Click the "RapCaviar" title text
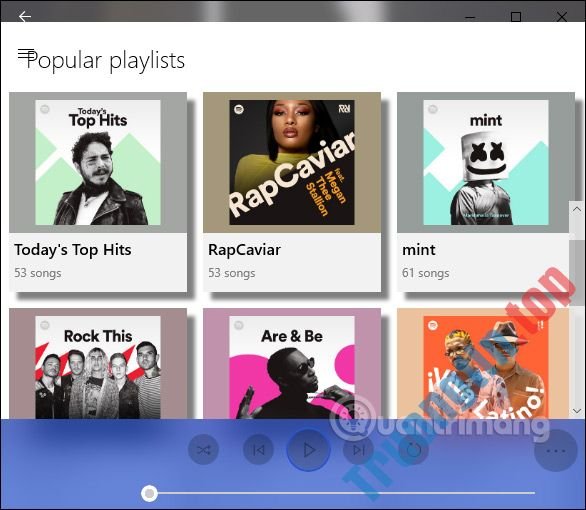The height and width of the screenshot is (510, 586). pyautogui.click(x=244, y=250)
